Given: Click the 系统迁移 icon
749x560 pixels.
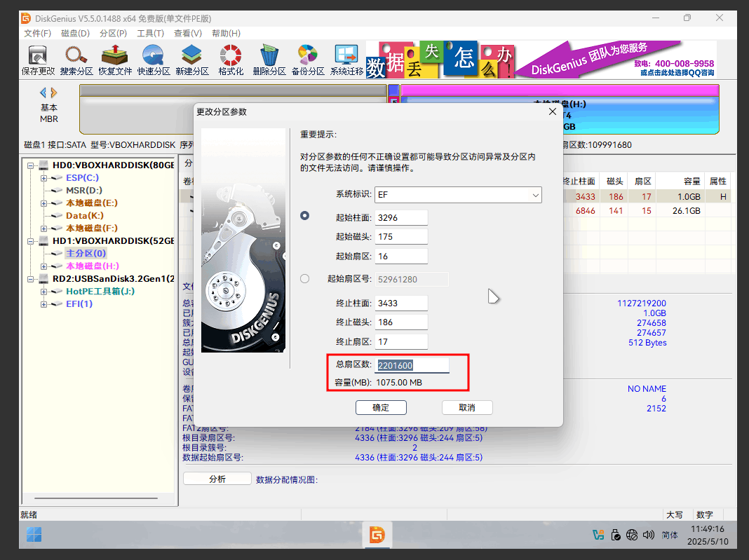Looking at the screenshot, I should tap(346, 61).
